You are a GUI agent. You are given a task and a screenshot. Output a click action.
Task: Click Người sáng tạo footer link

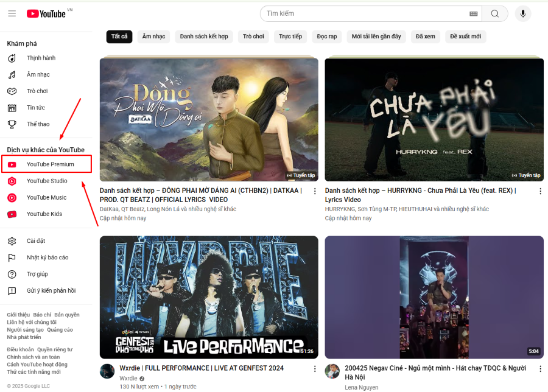(x=25, y=330)
